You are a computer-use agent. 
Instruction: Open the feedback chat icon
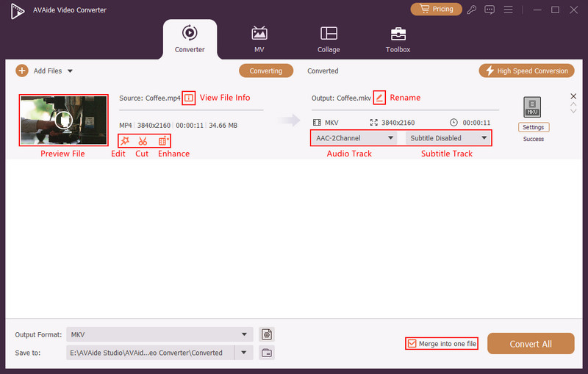[490, 10]
